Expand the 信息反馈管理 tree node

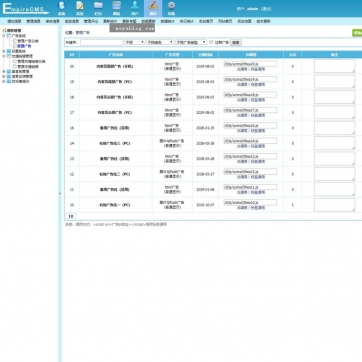pos(4,76)
